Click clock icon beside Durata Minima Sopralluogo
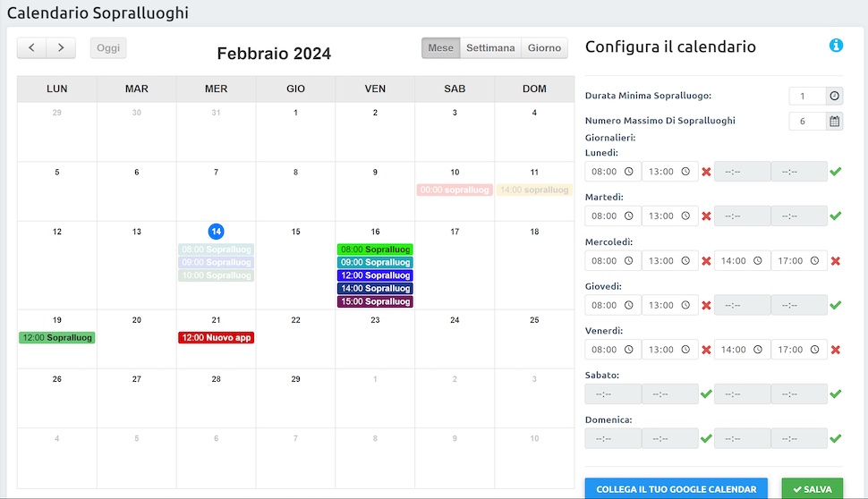 pyautogui.click(x=834, y=96)
